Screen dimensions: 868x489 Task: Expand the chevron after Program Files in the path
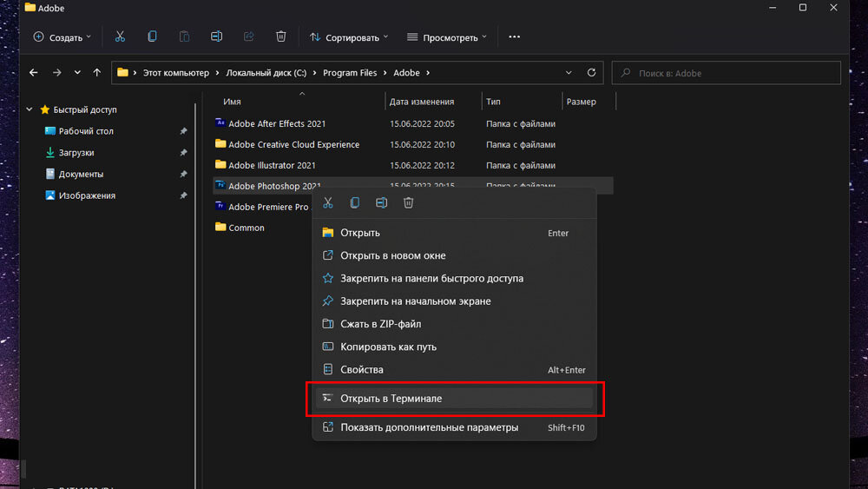(385, 73)
